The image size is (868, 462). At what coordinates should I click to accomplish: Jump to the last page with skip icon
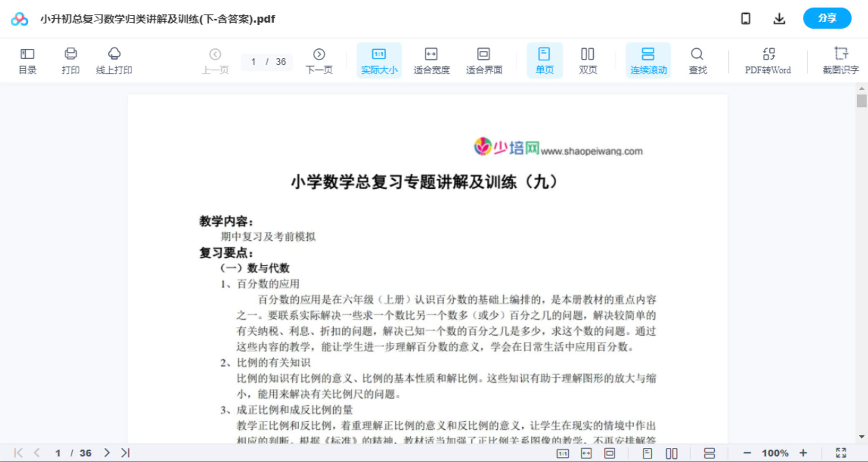click(x=125, y=452)
